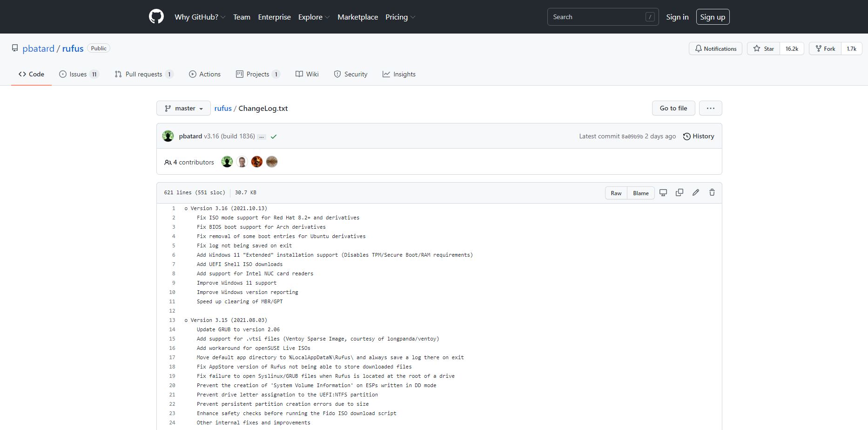Click rufus in the file breadcrumb
This screenshot has height=430, width=868.
tap(223, 108)
